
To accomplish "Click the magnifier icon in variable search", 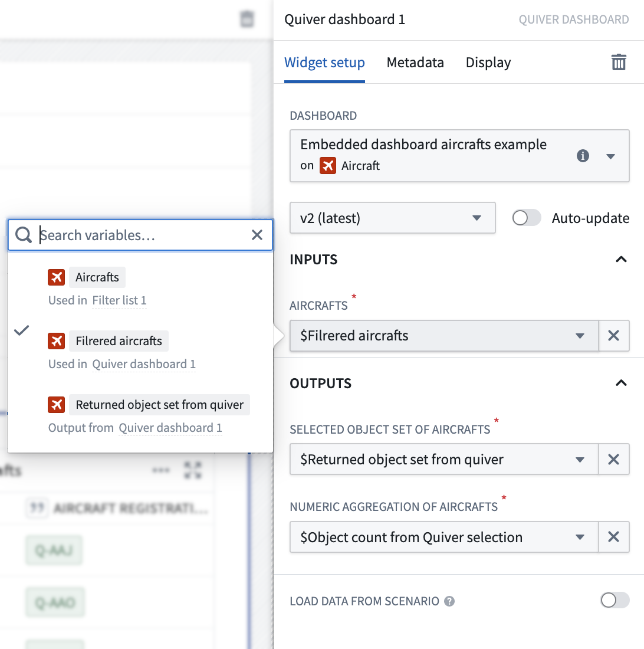I will pos(24,235).
